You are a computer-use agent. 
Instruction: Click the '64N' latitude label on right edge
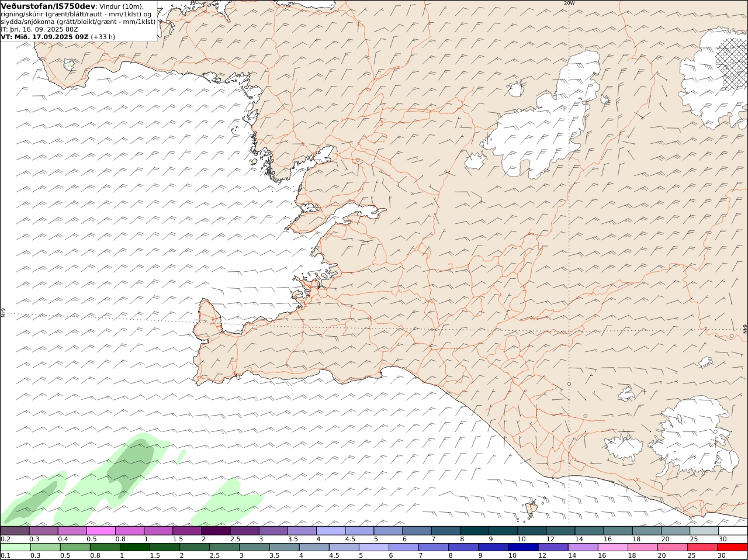click(x=745, y=329)
